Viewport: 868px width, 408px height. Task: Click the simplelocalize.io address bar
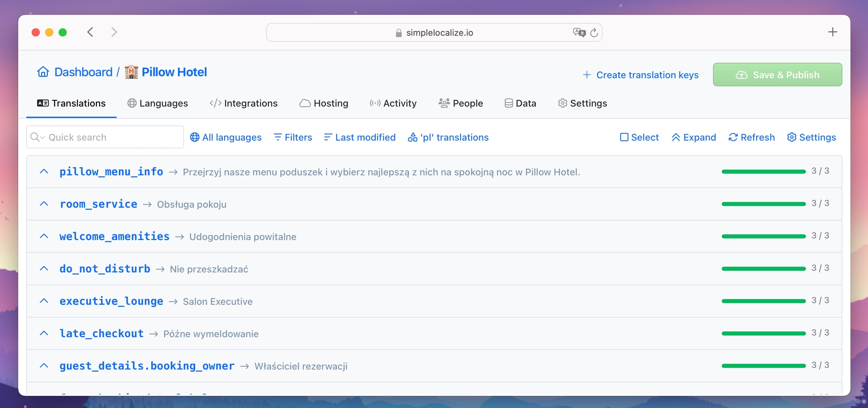(434, 32)
